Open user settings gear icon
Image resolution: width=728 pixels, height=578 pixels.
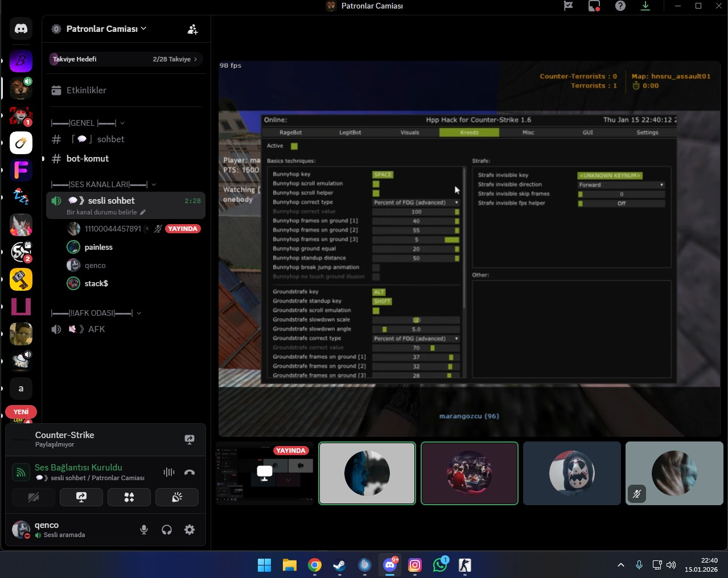(x=190, y=530)
